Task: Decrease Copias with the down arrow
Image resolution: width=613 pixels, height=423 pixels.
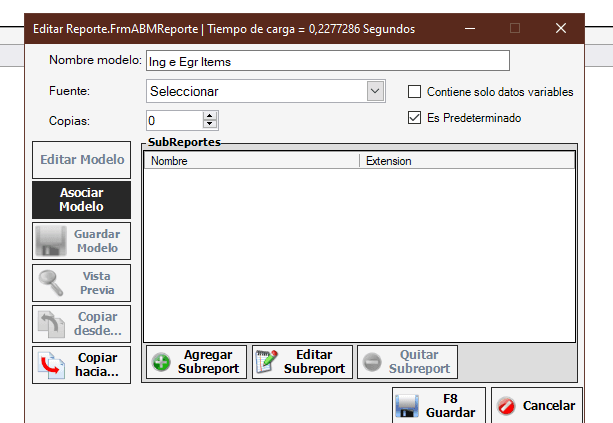Action: tap(209, 125)
